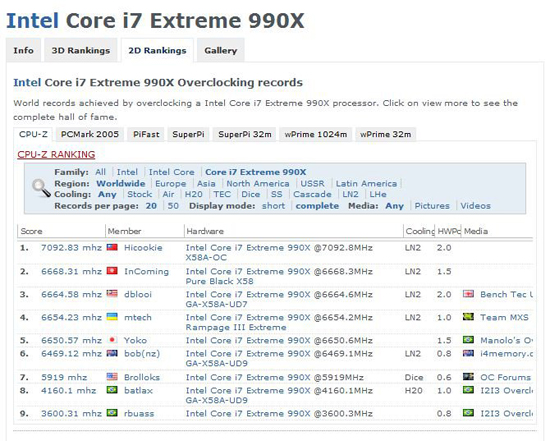Click Brolloks' US flag icon
Viewport: 550px width, 441px height.
point(112,377)
